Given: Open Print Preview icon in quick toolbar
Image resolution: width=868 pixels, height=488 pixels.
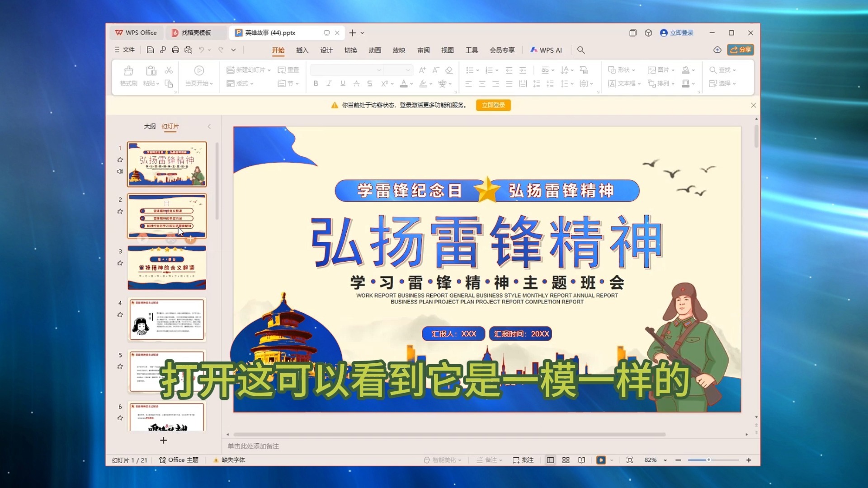Looking at the screenshot, I should pos(188,50).
